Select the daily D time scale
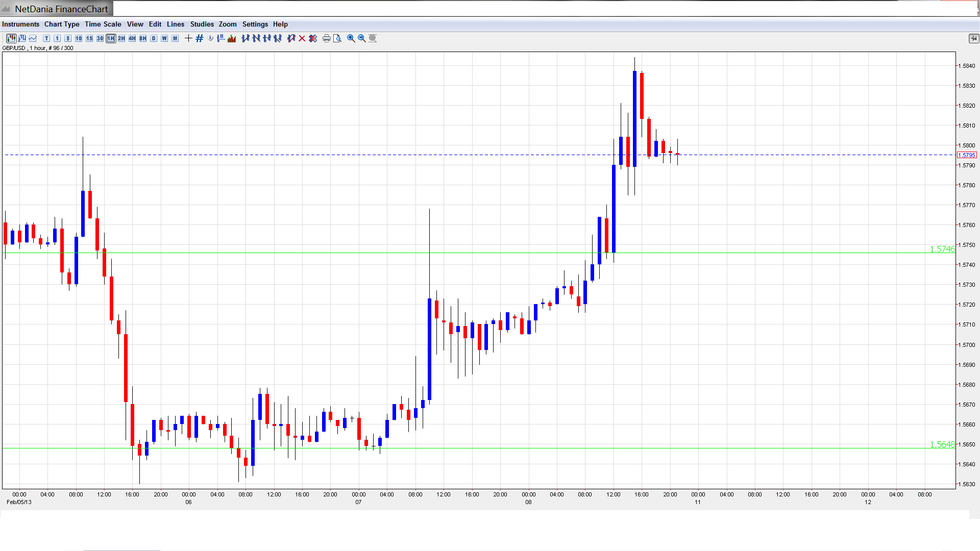 154,38
